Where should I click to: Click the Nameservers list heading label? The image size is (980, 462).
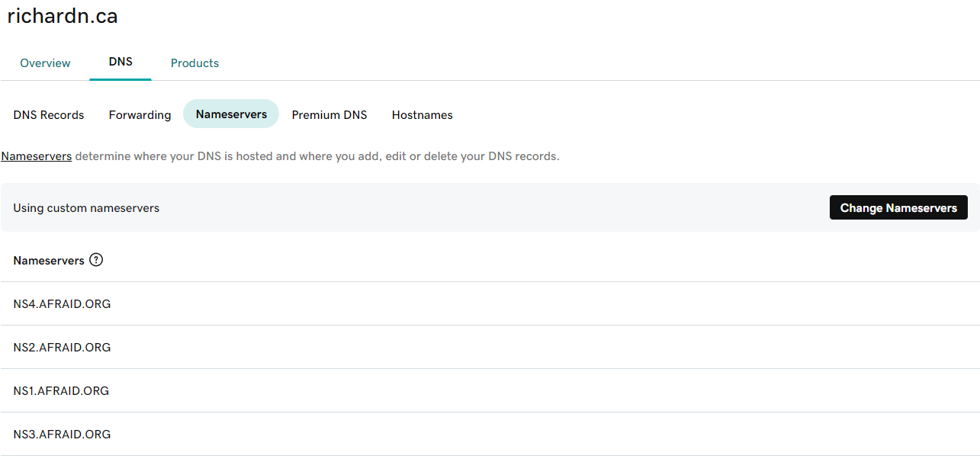(x=49, y=261)
